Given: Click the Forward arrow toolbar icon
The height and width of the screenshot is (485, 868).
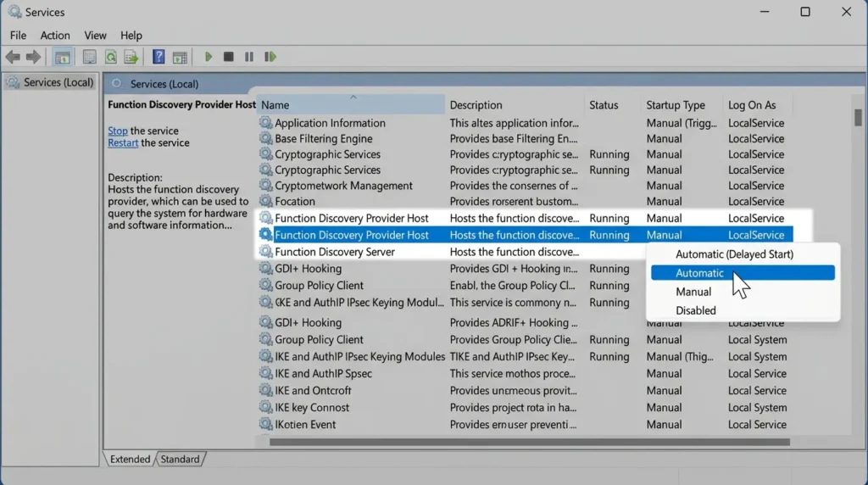Looking at the screenshot, I should pyautogui.click(x=33, y=57).
